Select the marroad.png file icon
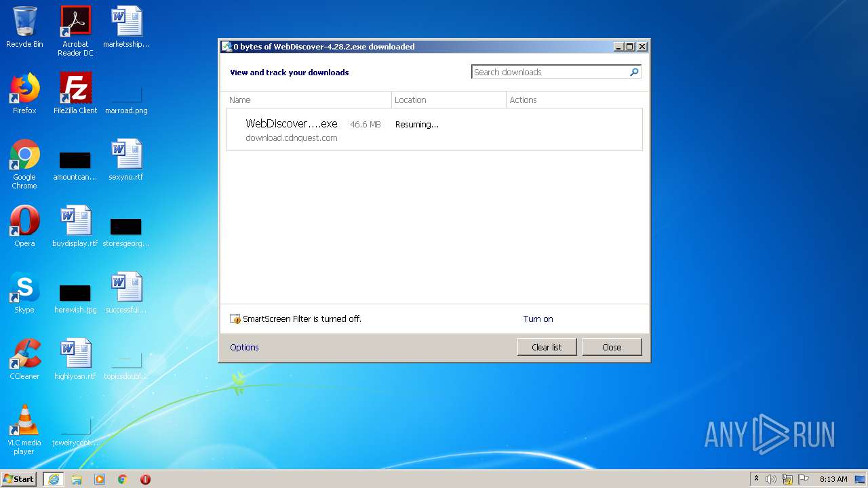This screenshot has width=868, height=488. coord(126,101)
